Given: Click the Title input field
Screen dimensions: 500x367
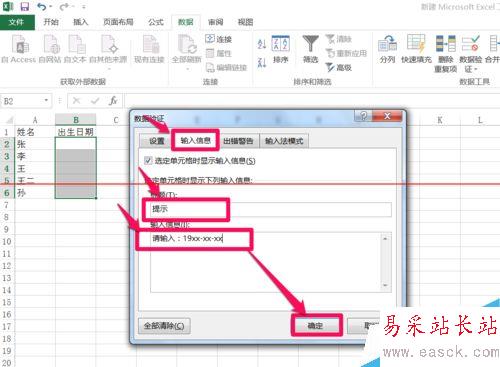Looking at the screenshot, I should pos(271,210).
